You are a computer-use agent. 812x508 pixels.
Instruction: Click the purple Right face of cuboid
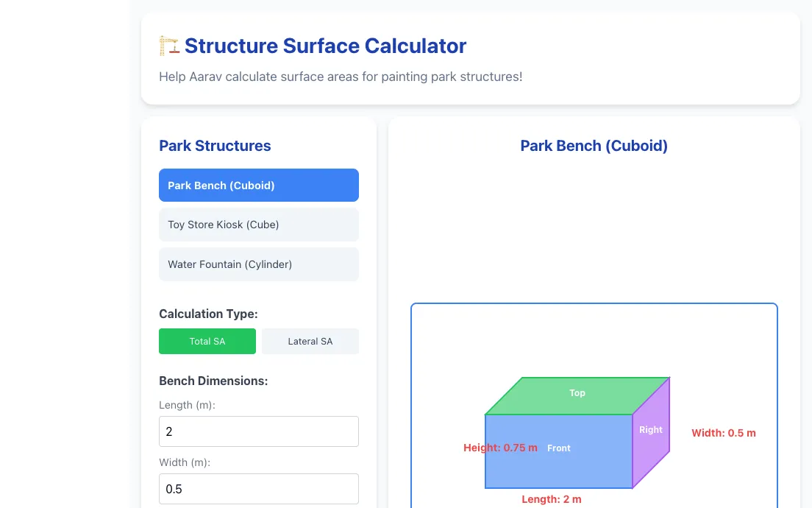[x=651, y=433]
